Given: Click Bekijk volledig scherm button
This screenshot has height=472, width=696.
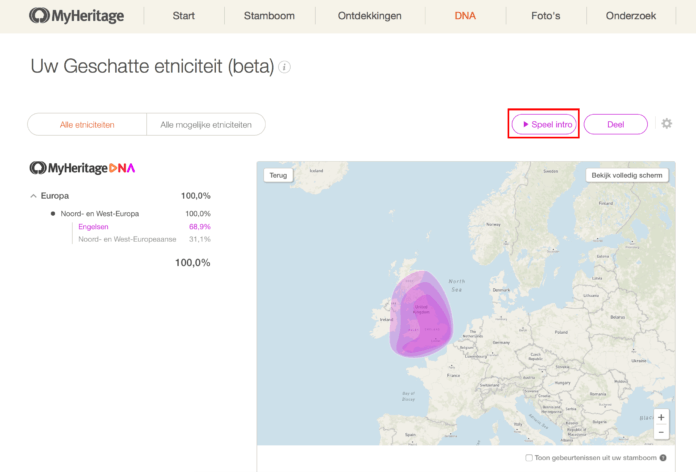Looking at the screenshot, I should point(627,175).
